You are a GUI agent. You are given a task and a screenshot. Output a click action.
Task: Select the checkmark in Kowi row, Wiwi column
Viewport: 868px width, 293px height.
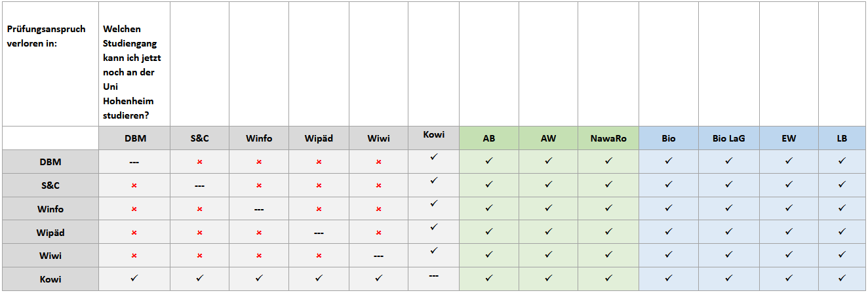click(378, 278)
